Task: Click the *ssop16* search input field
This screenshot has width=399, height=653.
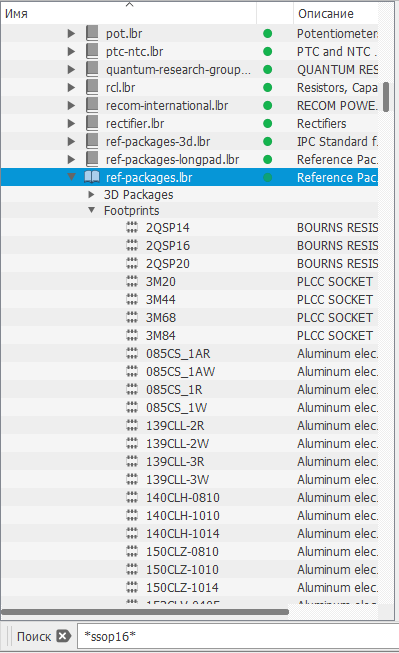Action: coord(238,636)
